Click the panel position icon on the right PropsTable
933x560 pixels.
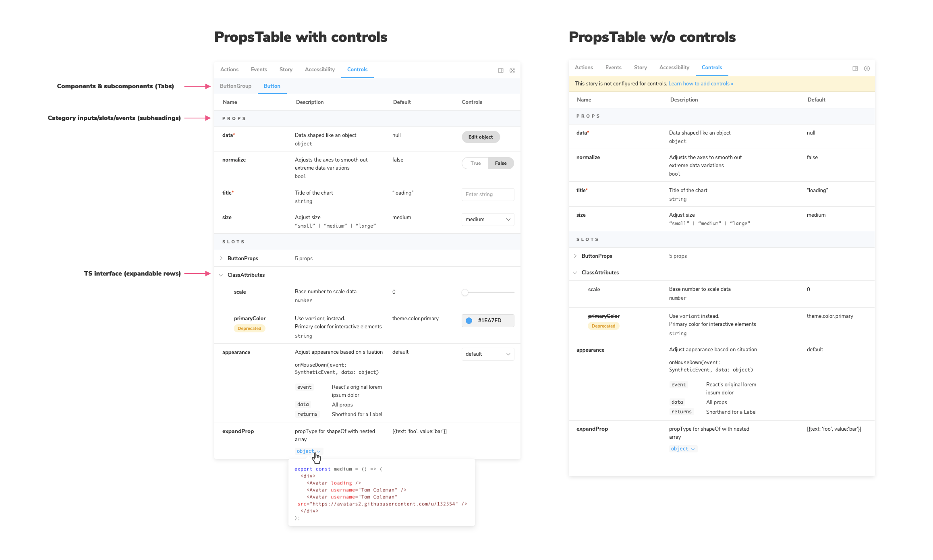855,68
